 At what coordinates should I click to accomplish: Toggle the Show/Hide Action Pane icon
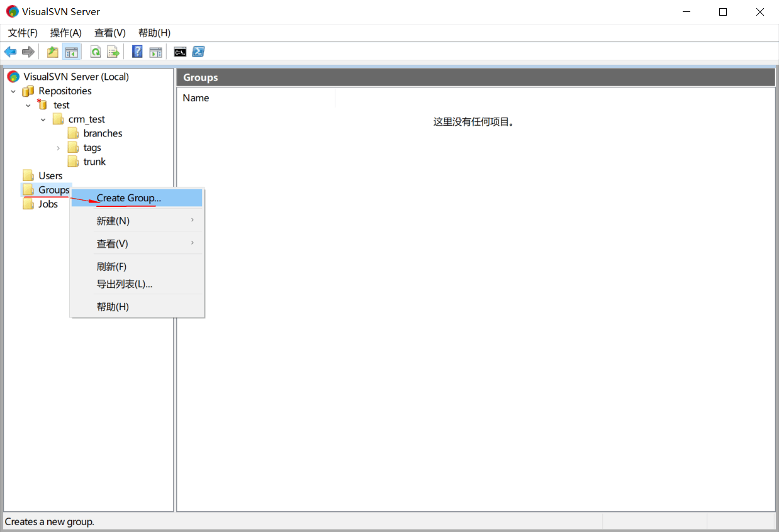point(155,52)
